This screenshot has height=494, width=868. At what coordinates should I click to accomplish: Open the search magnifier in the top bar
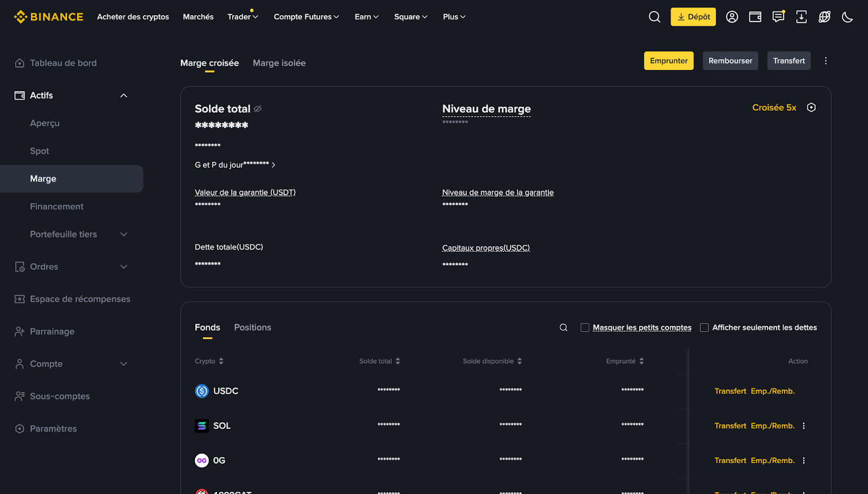click(x=654, y=17)
